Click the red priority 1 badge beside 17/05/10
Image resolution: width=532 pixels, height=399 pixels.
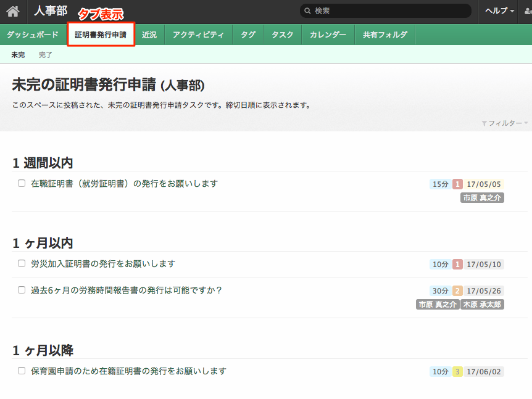click(x=457, y=264)
